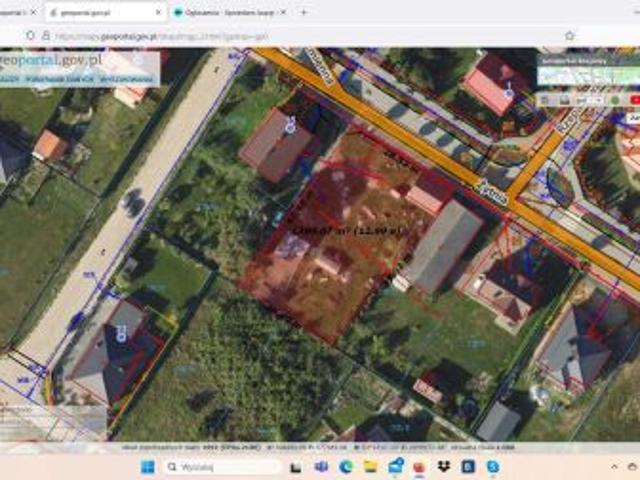The height and width of the screenshot is (480, 640).
Task: Click the first icon in the map toolbar
Action: [x=545, y=100]
